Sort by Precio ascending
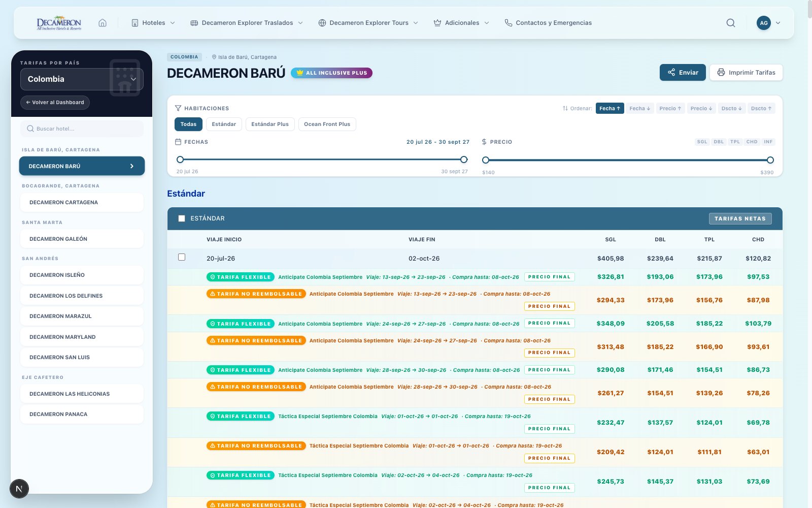 pos(670,108)
